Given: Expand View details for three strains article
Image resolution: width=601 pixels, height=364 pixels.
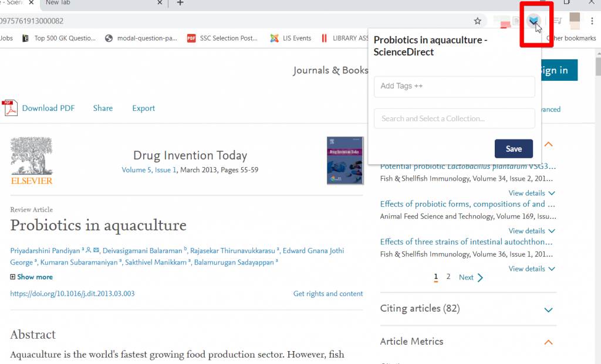Looking at the screenshot, I should click(x=532, y=268).
